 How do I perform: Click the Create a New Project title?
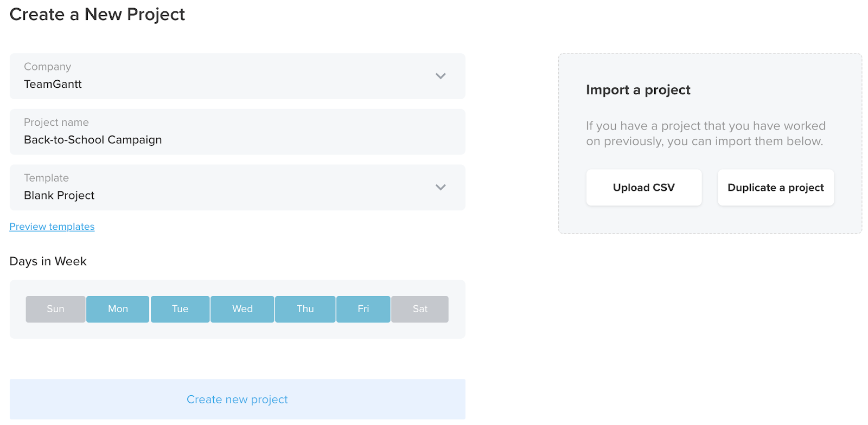[97, 15]
